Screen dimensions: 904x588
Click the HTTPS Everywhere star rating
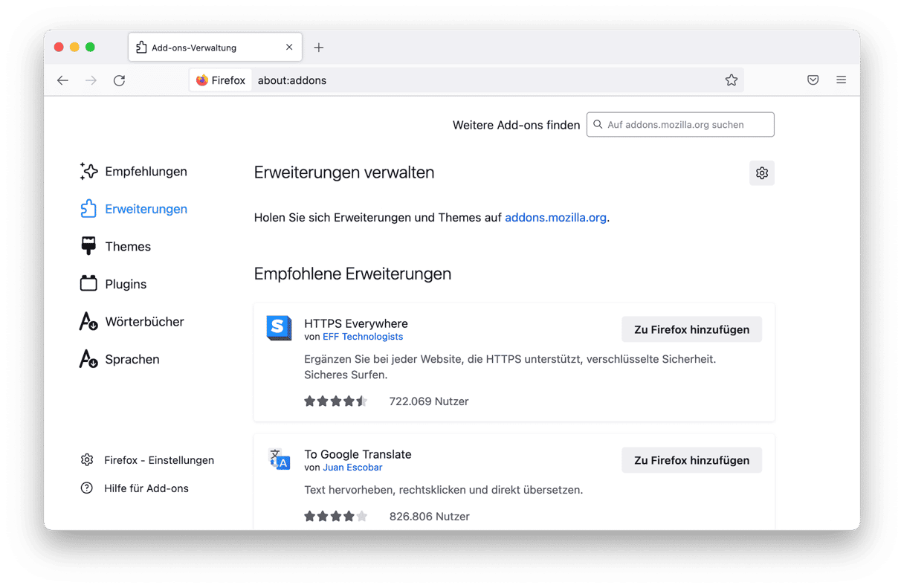(336, 401)
